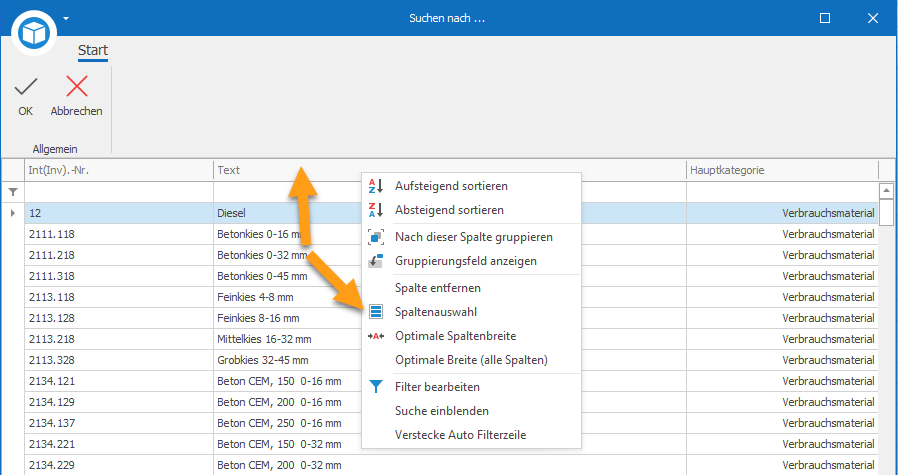Open the quick access dropdown arrow beside the logo
Viewport: 898px width, 475px height.
[x=66, y=18]
